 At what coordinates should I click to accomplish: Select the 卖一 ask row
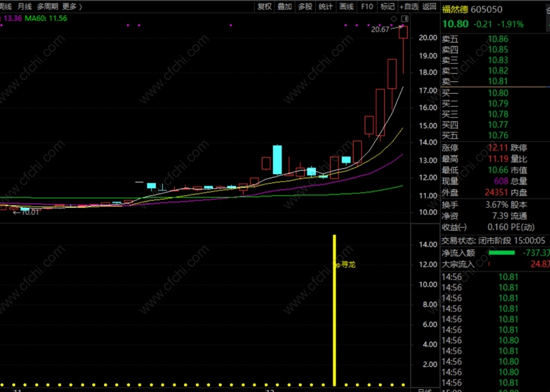(495, 81)
